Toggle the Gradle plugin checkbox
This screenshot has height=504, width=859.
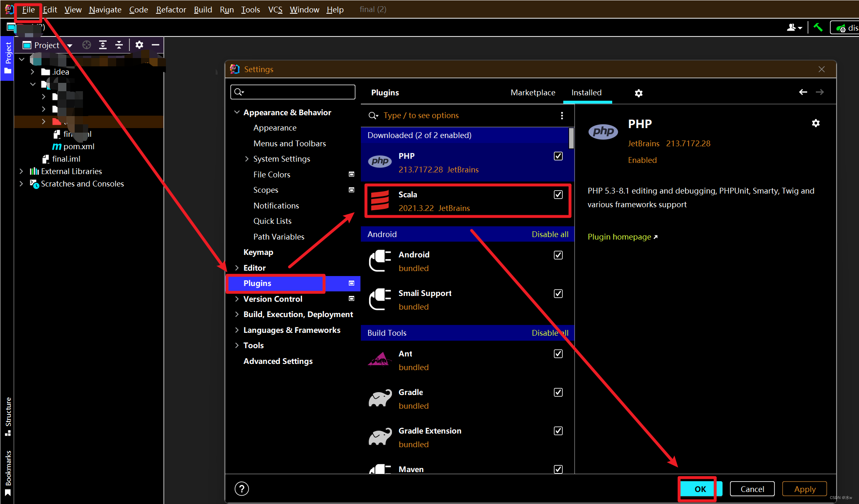pyautogui.click(x=558, y=392)
